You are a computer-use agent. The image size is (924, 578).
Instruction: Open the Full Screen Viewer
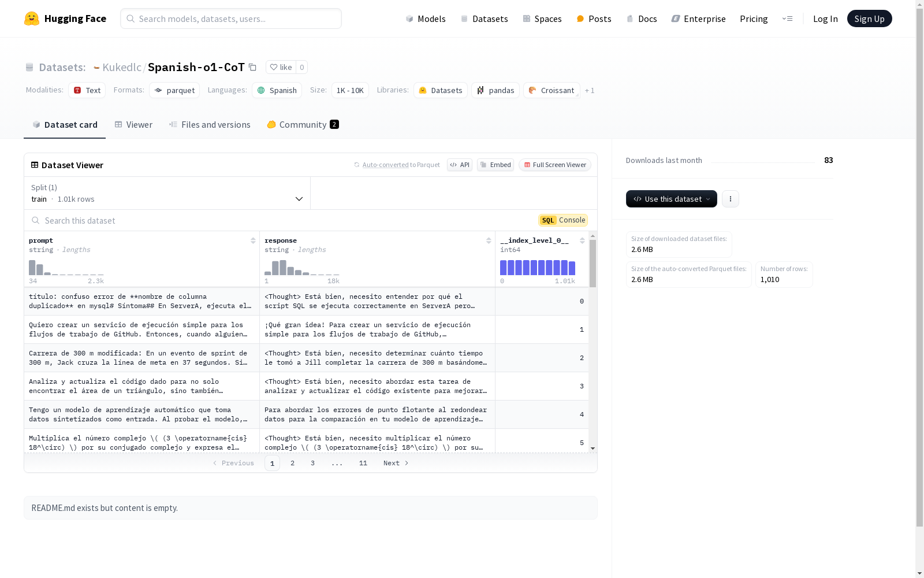[x=554, y=165]
